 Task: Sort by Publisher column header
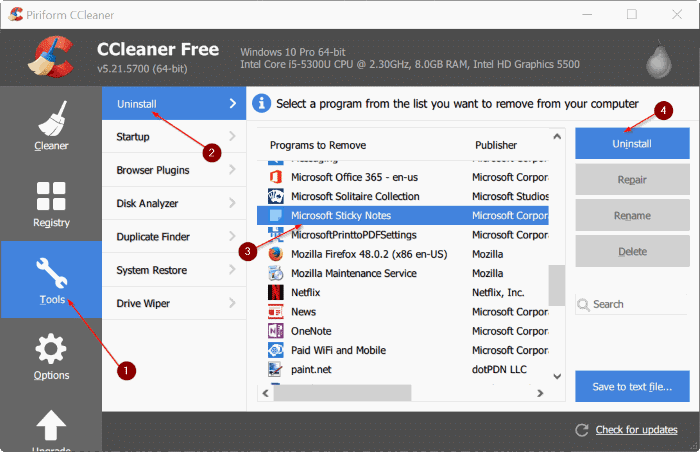point(496,145)
